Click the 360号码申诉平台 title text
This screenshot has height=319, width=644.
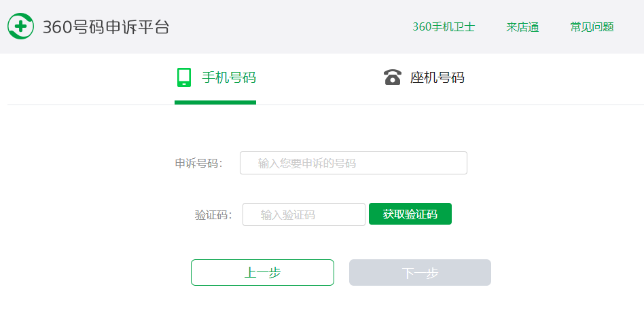click(x=106, y=27)
